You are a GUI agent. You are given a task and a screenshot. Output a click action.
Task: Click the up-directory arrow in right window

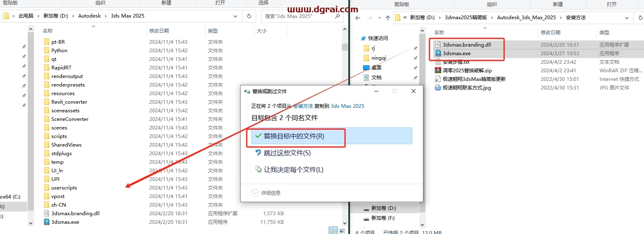point(387,18)
